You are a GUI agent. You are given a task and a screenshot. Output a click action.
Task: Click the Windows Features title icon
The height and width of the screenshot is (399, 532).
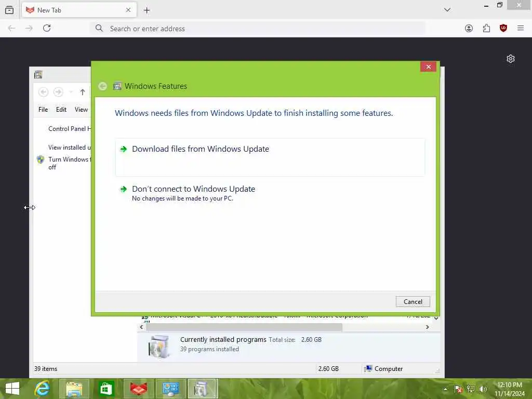[117, 86]
